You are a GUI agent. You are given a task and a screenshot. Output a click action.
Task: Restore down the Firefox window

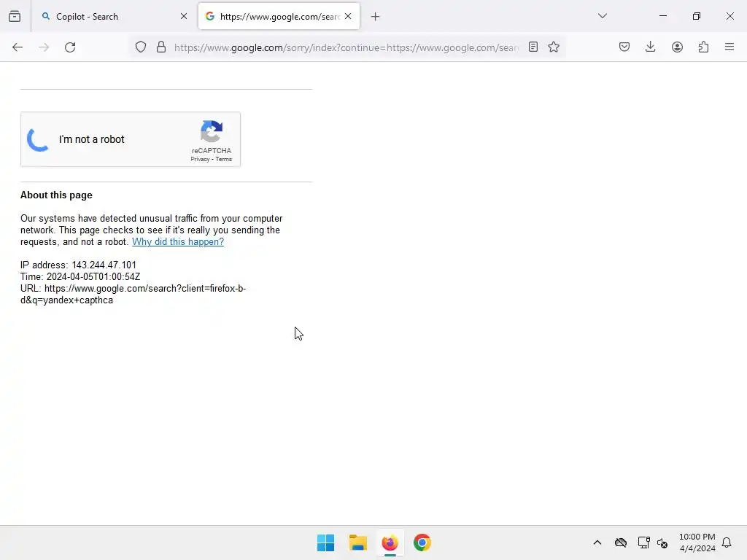697,16
